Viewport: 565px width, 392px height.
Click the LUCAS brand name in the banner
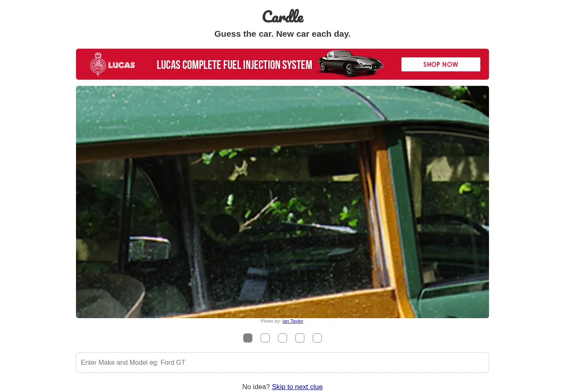click(121, 65)
